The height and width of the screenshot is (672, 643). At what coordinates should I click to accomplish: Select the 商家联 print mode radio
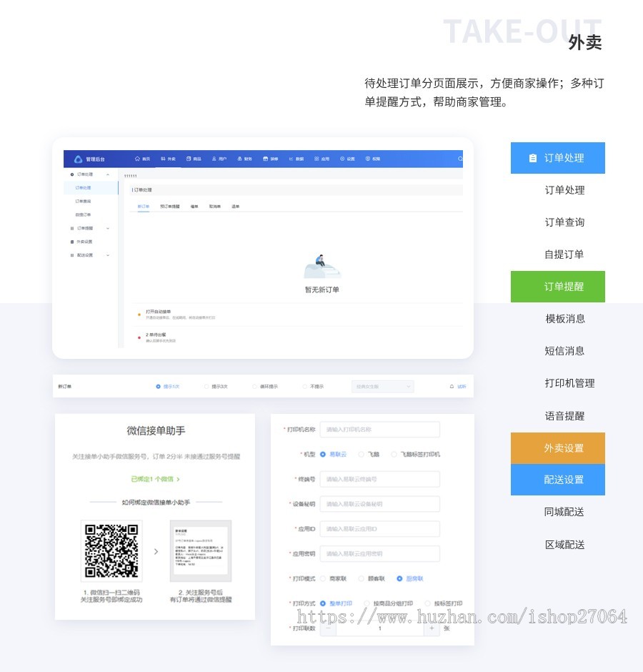click(x=322, y=578)
